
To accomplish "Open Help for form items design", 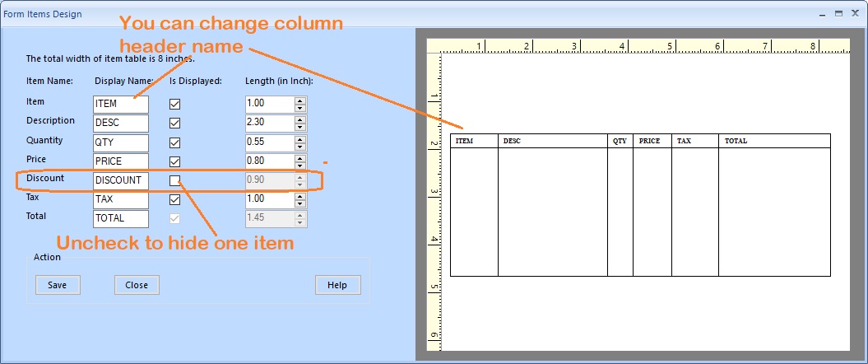I will click(337, 285).
